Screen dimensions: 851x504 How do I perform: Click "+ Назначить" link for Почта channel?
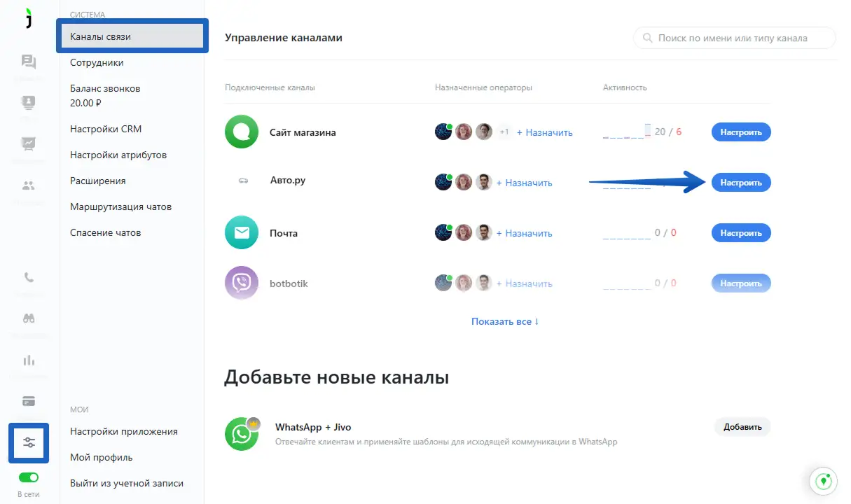tap(525, 233)
